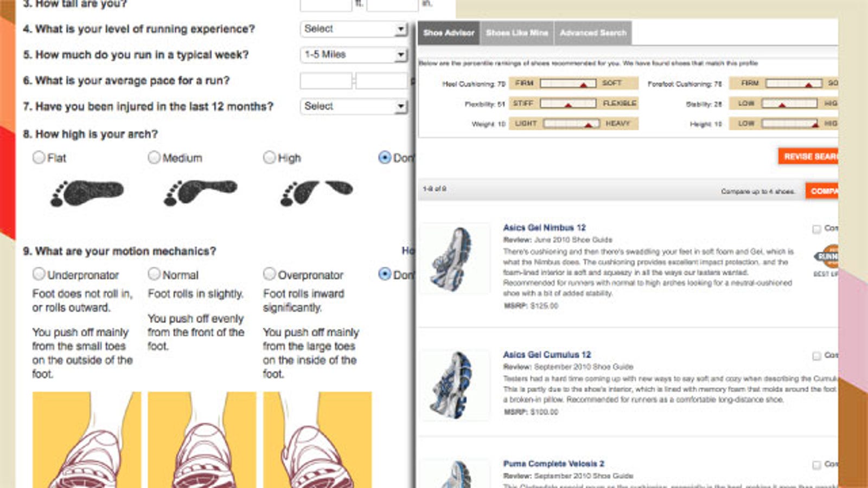Select Don't know radio for motion mechanics
868x488 pixels.
385,274
